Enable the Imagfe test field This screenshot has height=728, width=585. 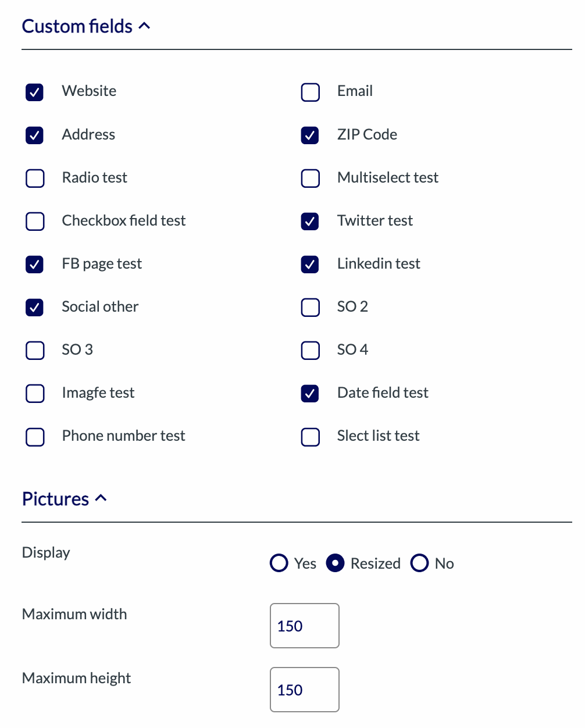click(35, 393)
